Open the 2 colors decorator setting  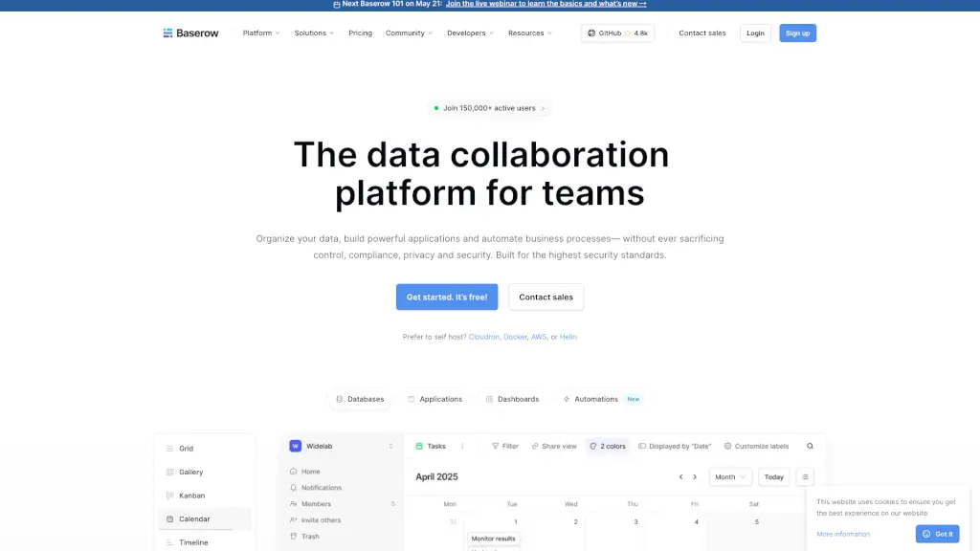[x=608, y=446]
